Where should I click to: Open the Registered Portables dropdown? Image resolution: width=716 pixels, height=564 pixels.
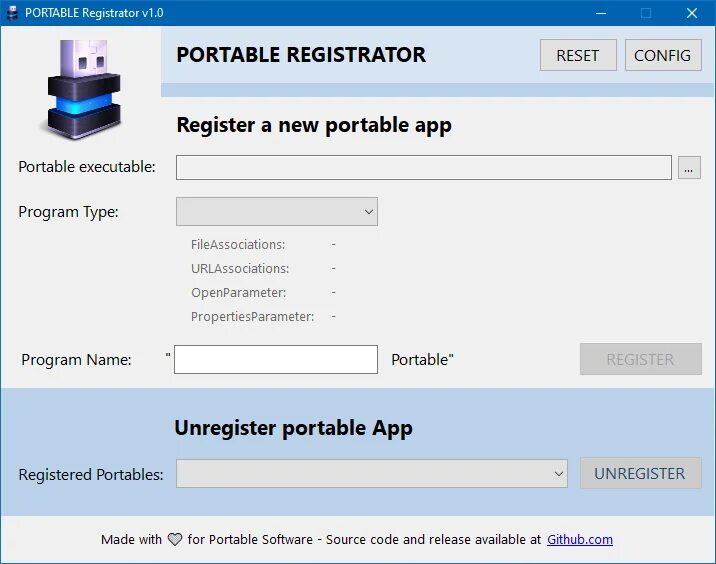[372, 474]
